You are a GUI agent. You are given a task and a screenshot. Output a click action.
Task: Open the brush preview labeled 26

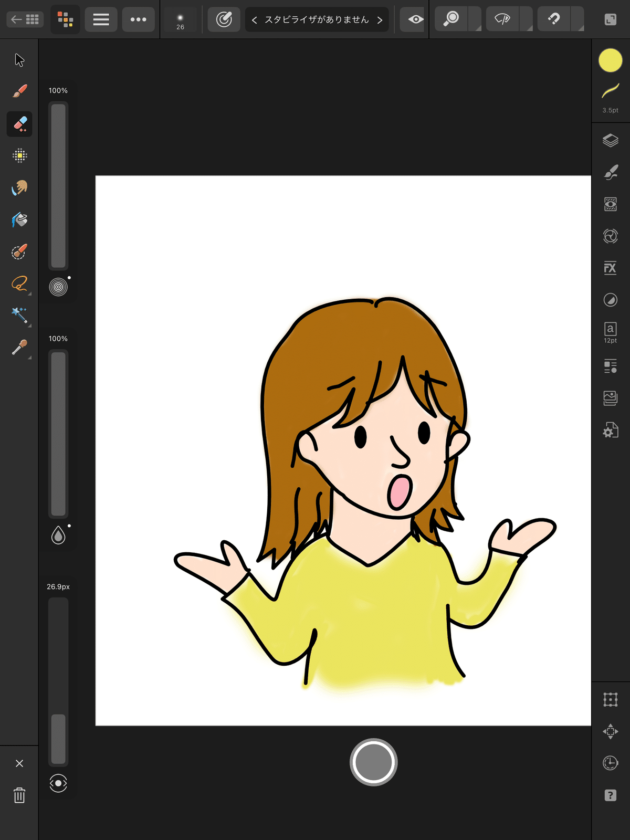pyautogui.click(x=180, y=20)
